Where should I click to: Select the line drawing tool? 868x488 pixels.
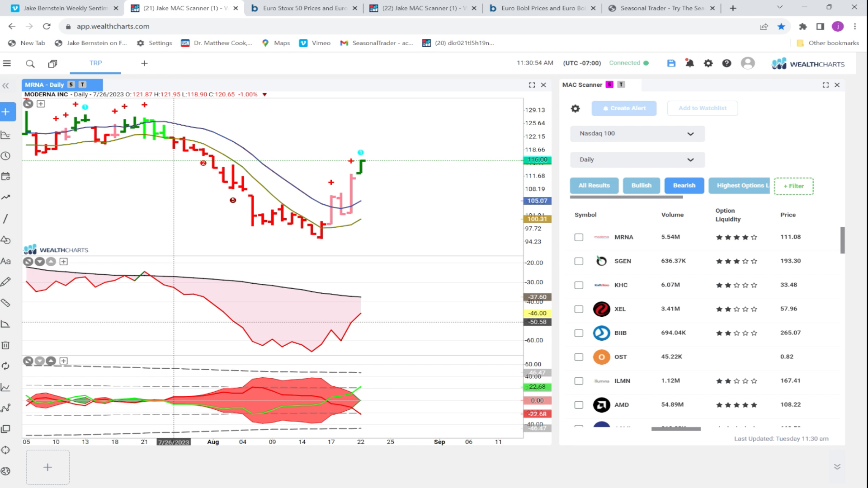5,219
